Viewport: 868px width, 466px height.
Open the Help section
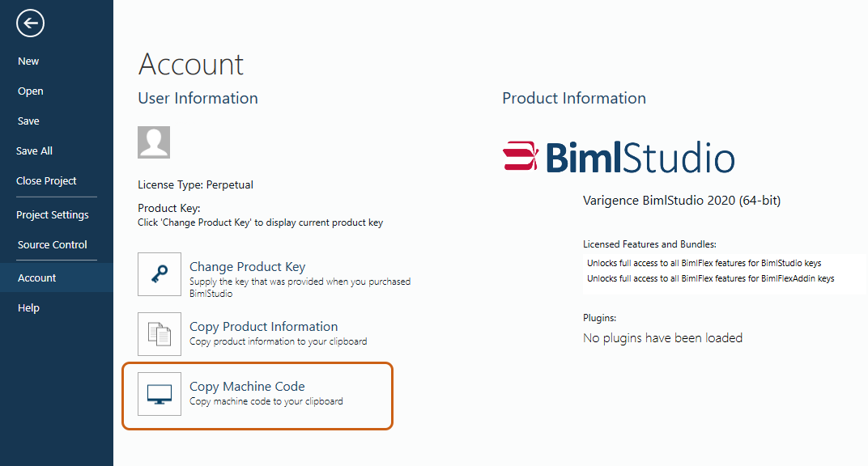[x=29, y=308]
